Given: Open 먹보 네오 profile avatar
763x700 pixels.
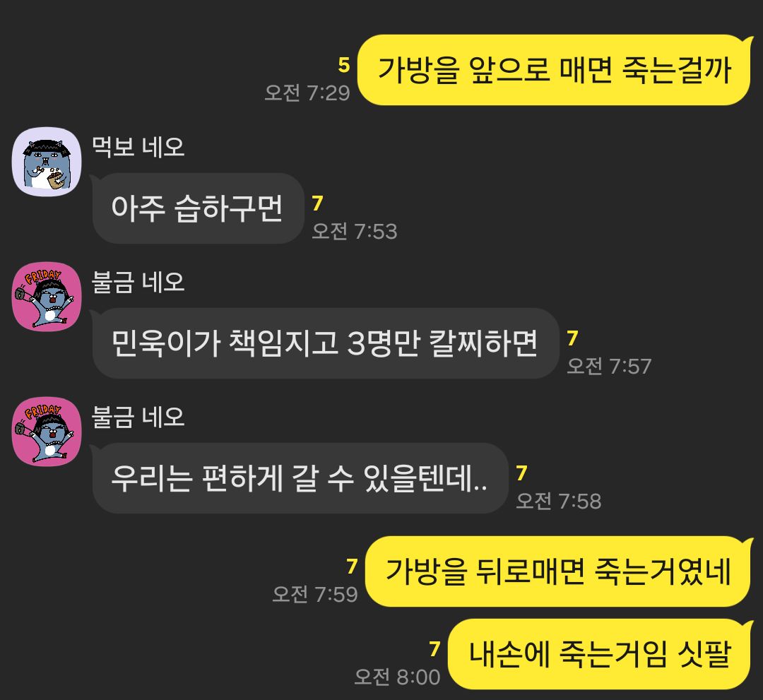Looking at the screenshot, I should (47, 162).
